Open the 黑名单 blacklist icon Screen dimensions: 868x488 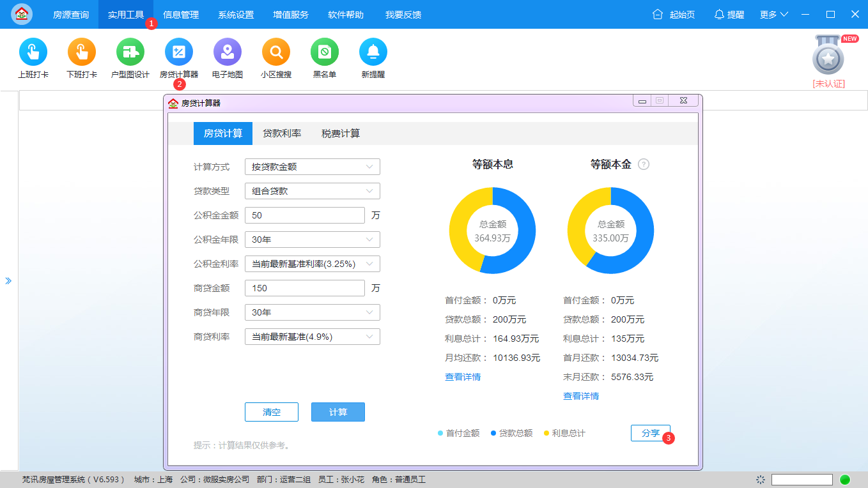(x=325, y=52)
